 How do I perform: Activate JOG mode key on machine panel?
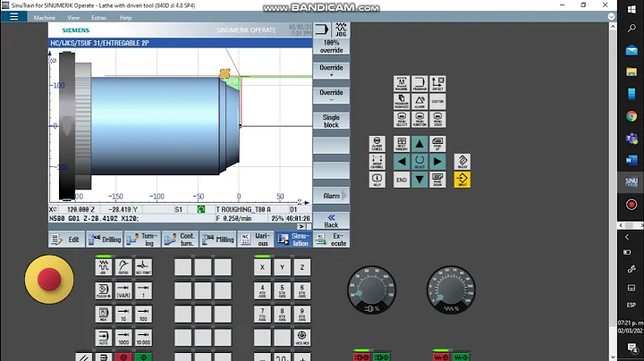[103, 267]
